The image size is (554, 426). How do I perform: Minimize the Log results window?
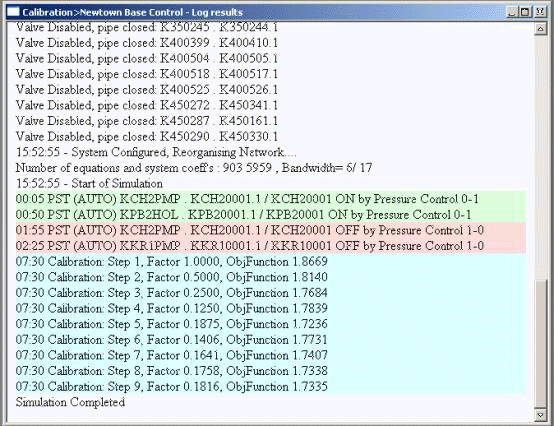tap(512, 12)
